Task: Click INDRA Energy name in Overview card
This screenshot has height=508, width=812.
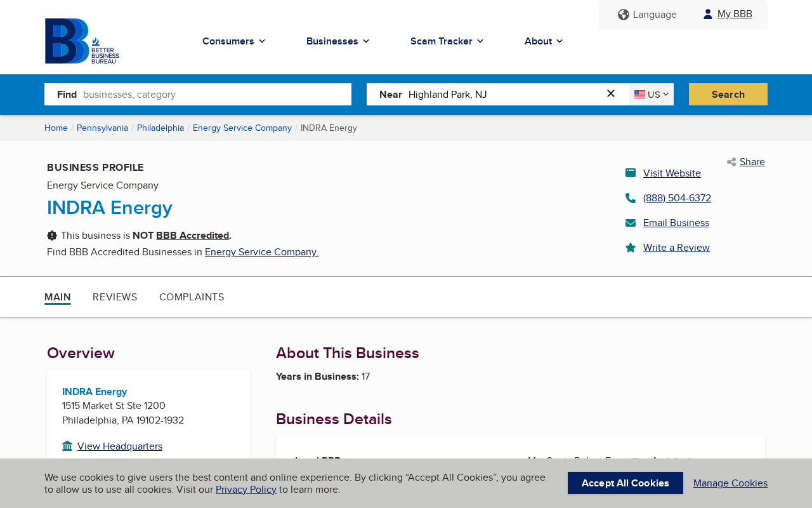Action: pos(95,392)
